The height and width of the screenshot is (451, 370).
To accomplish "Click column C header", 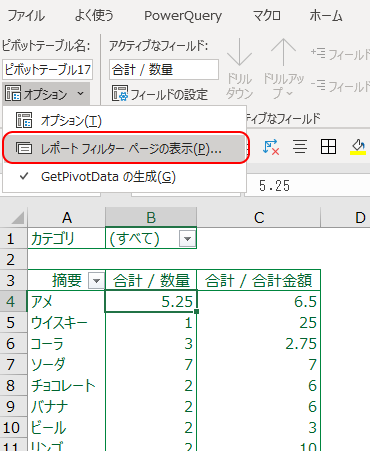I will click(x=259, y=218).
